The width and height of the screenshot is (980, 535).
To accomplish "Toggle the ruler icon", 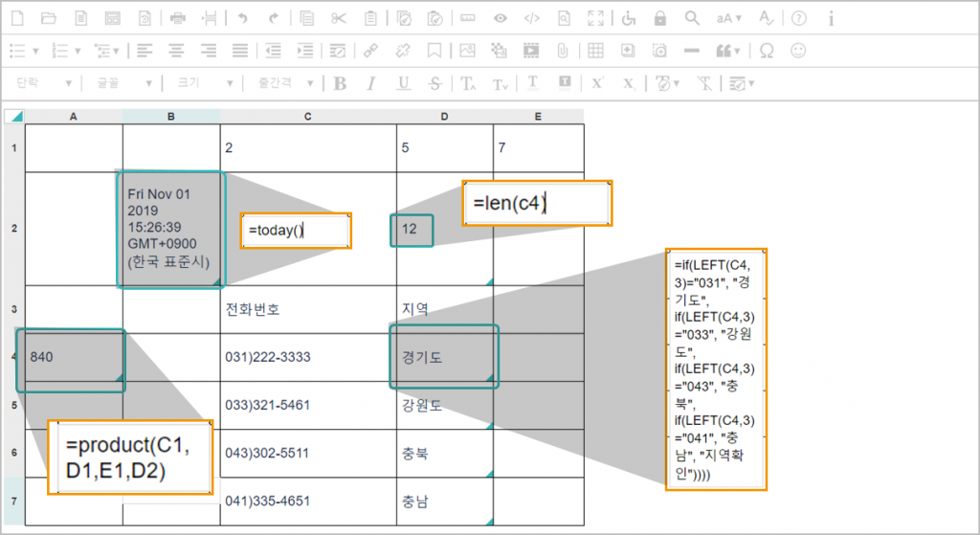I will point(467,18).
